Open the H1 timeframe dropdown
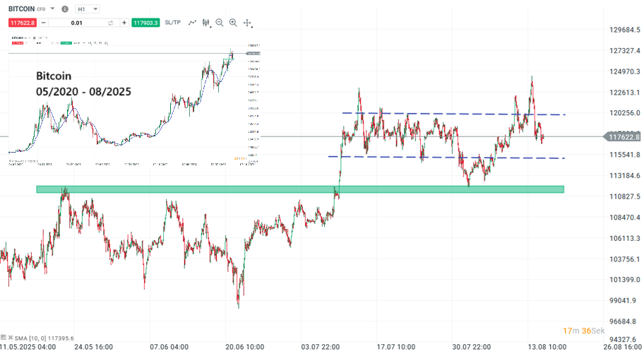Viewport: 644px width, 354px height. click(88, 9)
